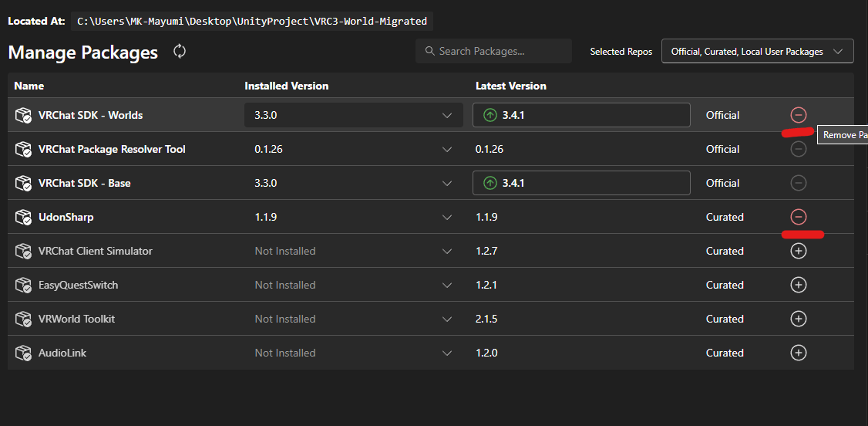Click the package icon beside VRChat SDK - Worlds
The width and height of the screenshot is (868, 426).
click(x=22, y=115)
